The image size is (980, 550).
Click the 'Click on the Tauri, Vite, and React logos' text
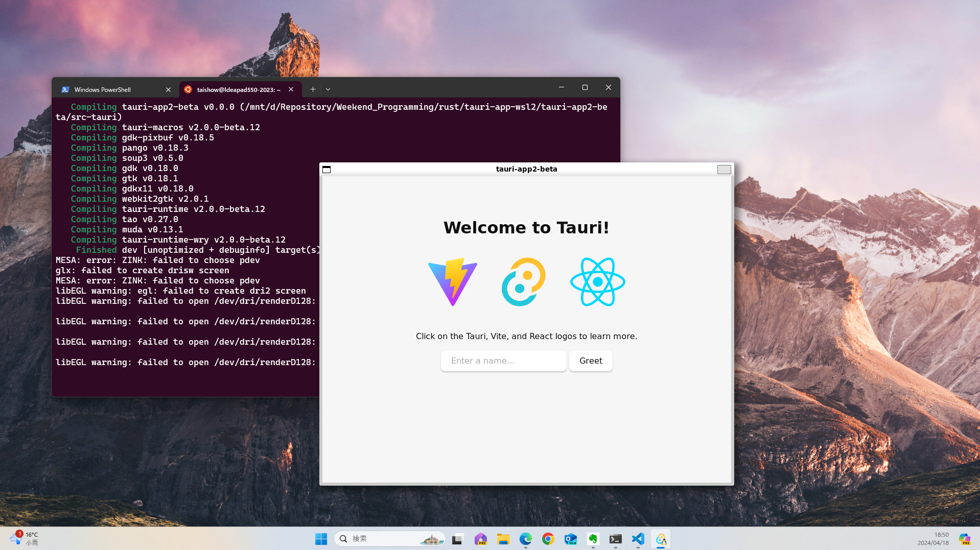[x=526, y=336]
